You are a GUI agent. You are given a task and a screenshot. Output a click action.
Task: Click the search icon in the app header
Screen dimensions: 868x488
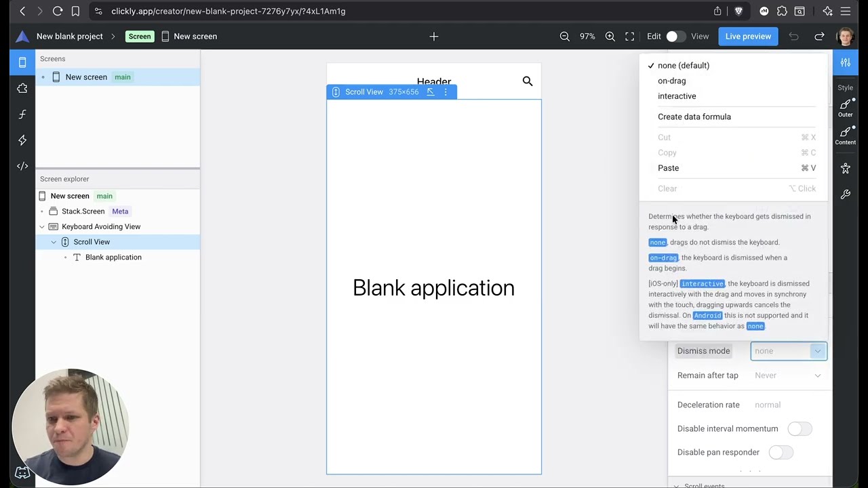point(528,81)
